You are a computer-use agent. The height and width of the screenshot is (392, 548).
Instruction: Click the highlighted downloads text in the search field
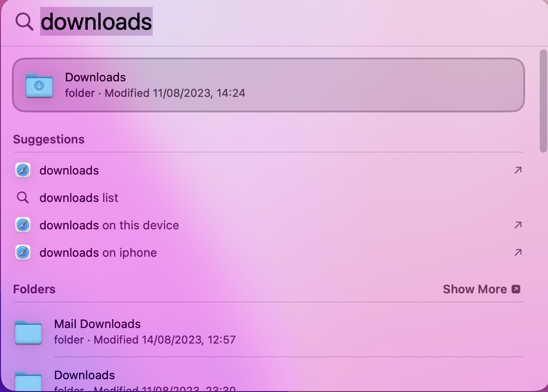[x=97, y=21]
